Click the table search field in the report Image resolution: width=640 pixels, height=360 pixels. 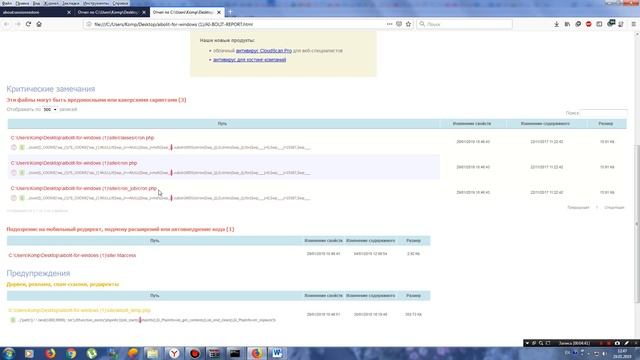pos(604,113)
